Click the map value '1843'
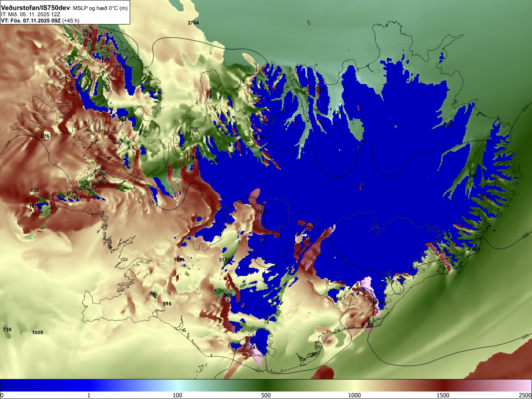The image size is (532, 399). tap(195, 158)
